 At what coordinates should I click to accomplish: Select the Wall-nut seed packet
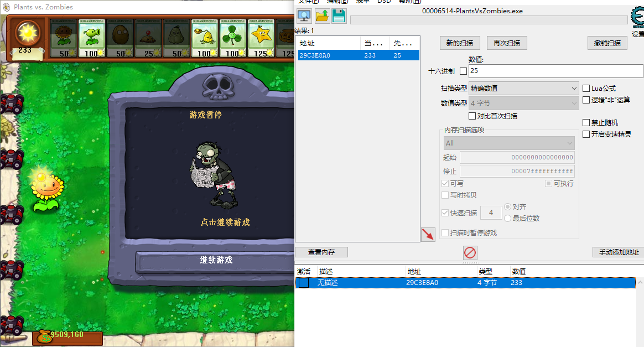coord(120,38)
